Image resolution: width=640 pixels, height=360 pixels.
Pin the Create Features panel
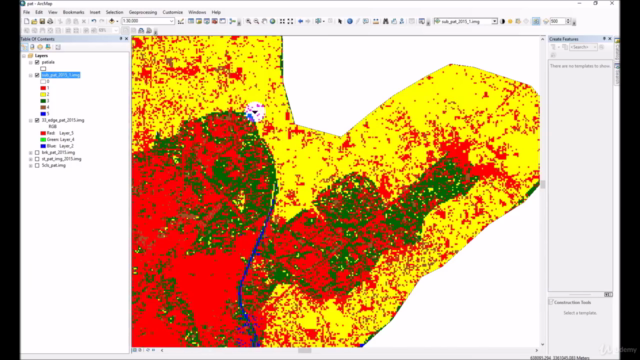604,39
